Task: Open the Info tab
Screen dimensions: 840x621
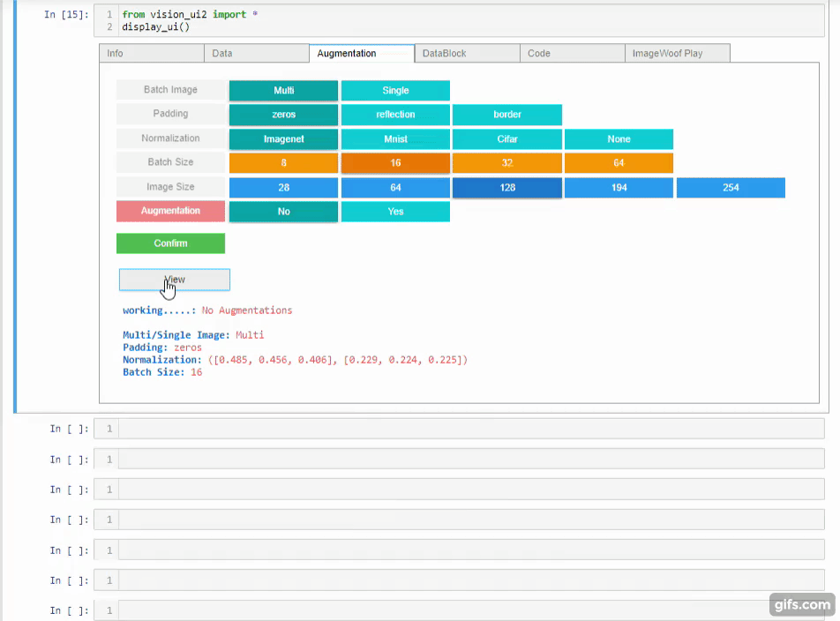Action: tap(152, 54)
